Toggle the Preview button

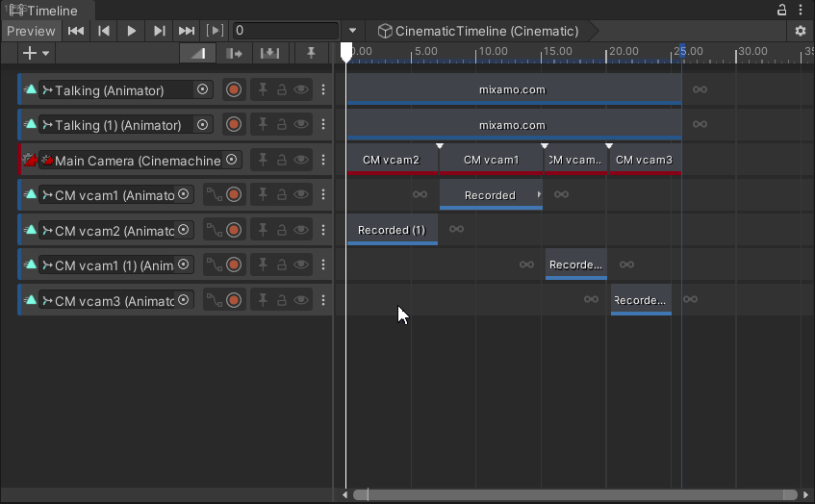pyautogui.click(x=31, y=31)
